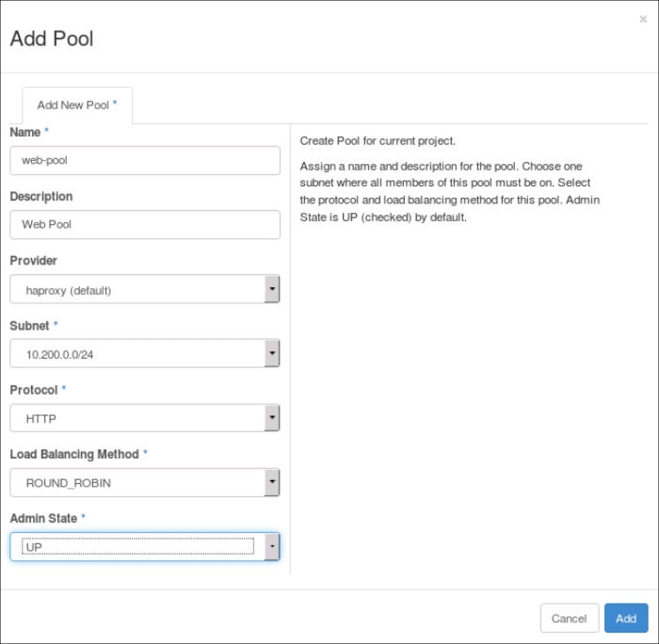
Task: Open the Admin State dropdown set to UP
Action: [145, 547]
